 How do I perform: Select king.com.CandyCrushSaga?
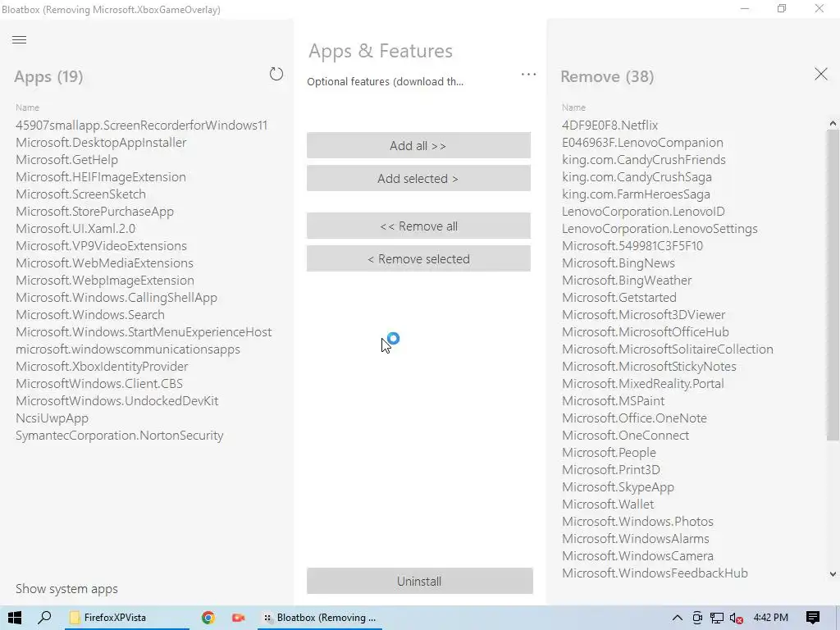tap(637, 177)
